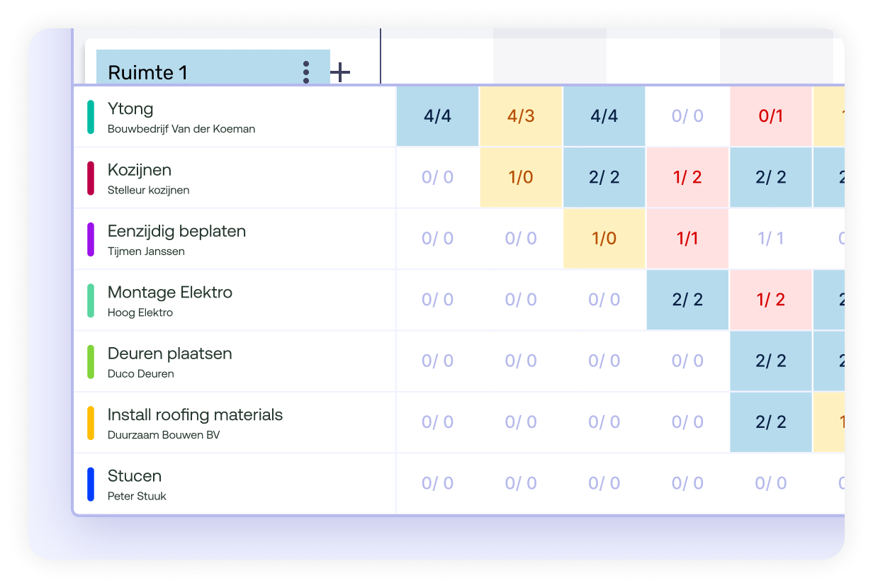Click the blue 2/2 cell in Deuren plaatsen row

(771, 361)
